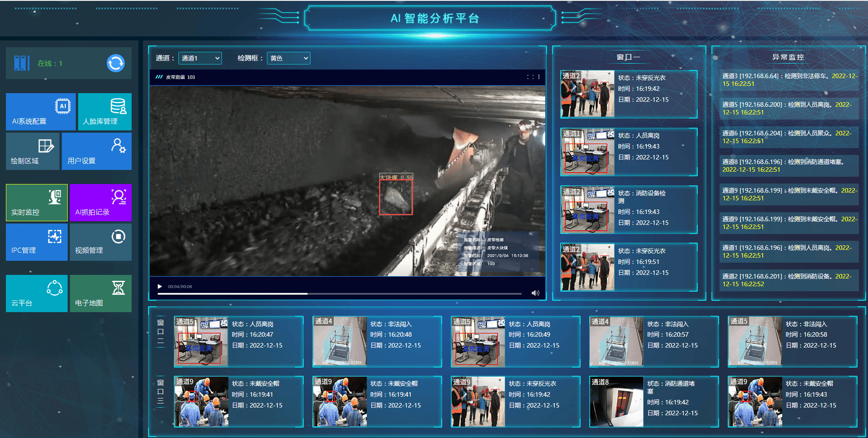This screenshot has width=868, height=438.
Task: Open 人脸库管理 face library tile
Action: tap(105, 112)
